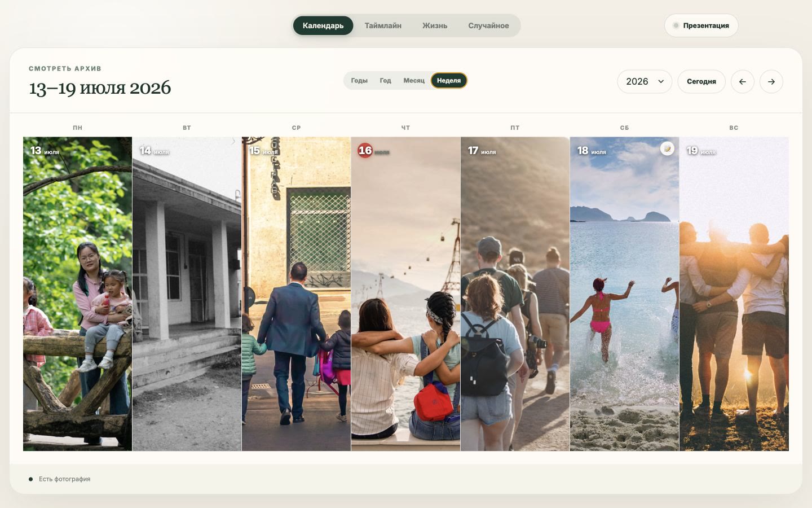Click the ЧТ weekday header

[405, 128]
